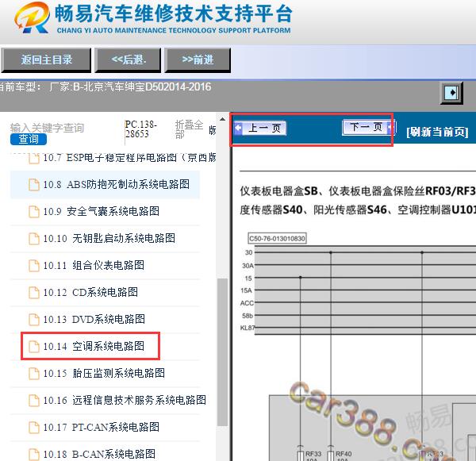The image size is (476, 461).
Task: Click document icon beside 10.14 空调系统 item
Action: click(x=33, y=347)
